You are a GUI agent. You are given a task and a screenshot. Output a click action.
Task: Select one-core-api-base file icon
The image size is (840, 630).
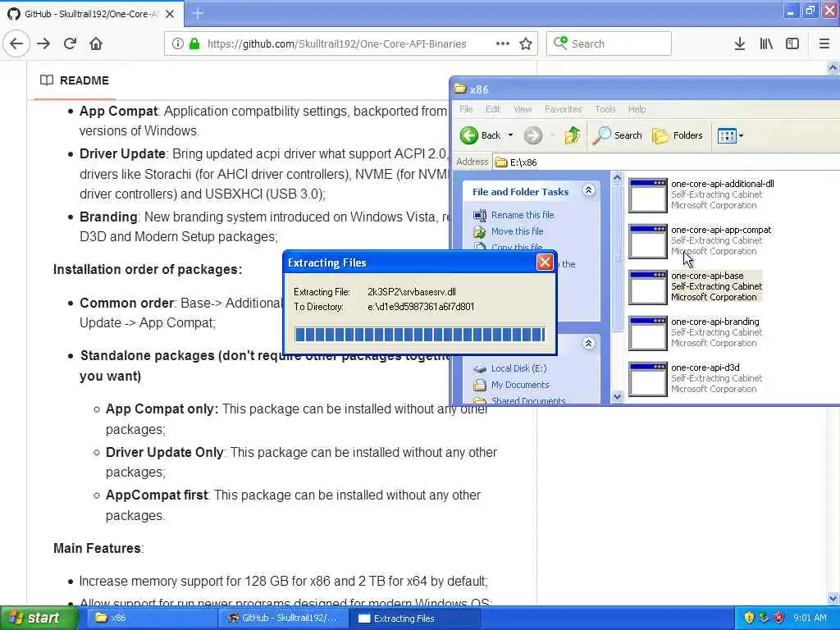[x=648, y=287]
